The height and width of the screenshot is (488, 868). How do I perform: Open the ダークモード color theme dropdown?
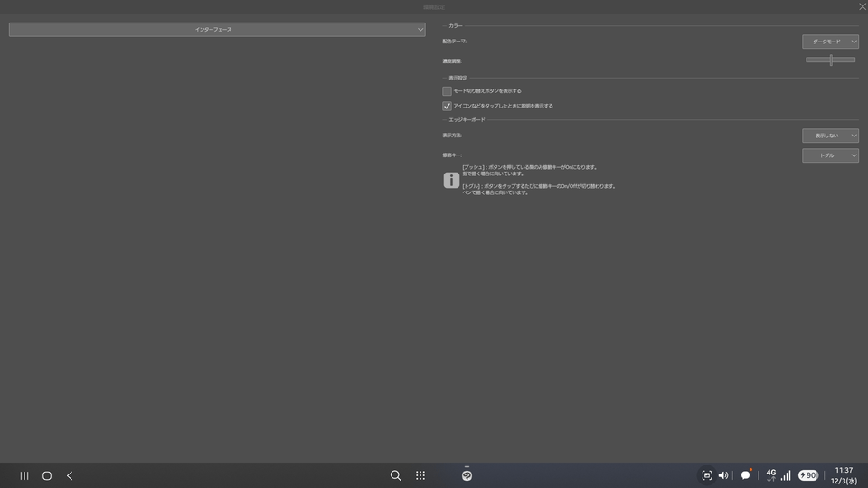[x=830, y=42]
